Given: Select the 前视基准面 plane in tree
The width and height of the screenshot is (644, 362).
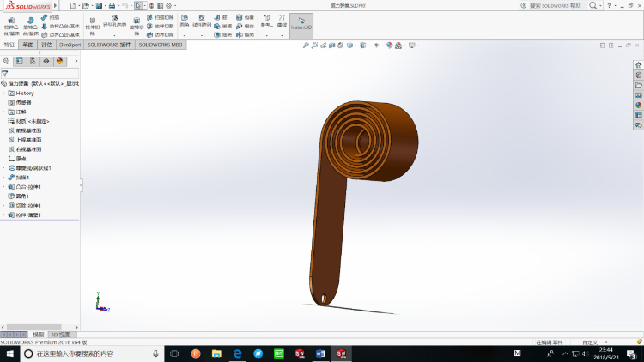Looking at the screenshot, I should click(28, 130).
